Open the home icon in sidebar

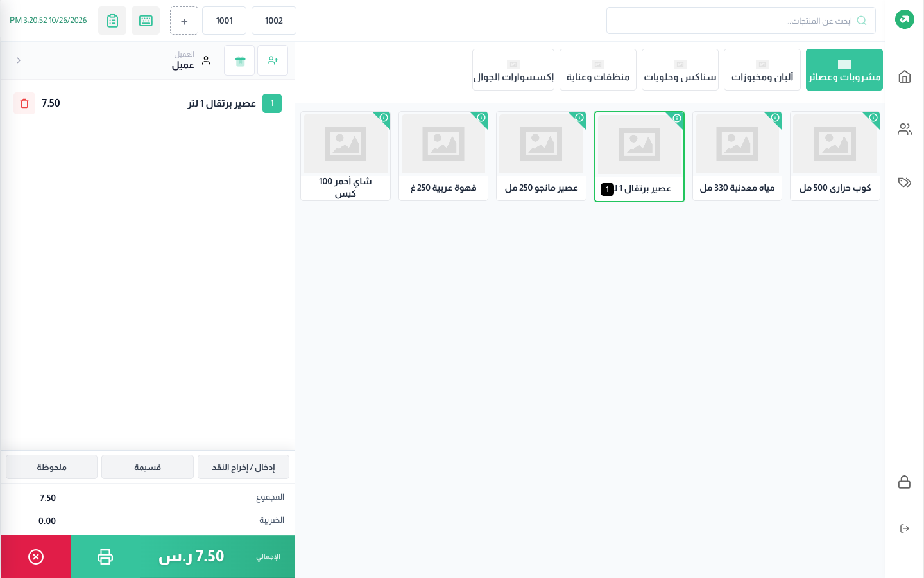[x=904, y=76]
